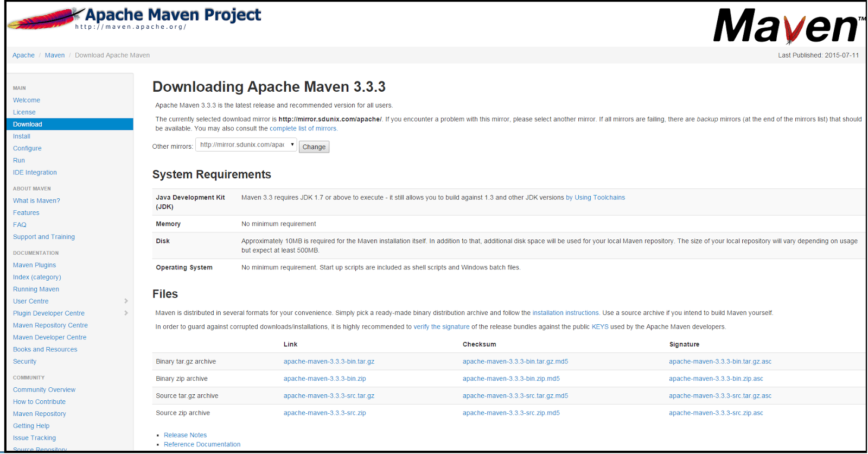This screenshot has width=868, height=454.
Task: Click the Java Development Kit (JDK) label
Action: point(190,202)
